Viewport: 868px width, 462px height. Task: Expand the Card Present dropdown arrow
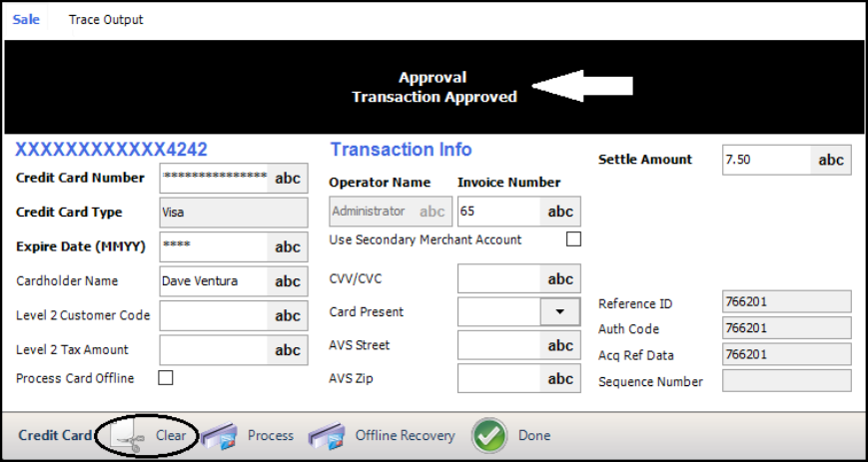click(559, 312)
